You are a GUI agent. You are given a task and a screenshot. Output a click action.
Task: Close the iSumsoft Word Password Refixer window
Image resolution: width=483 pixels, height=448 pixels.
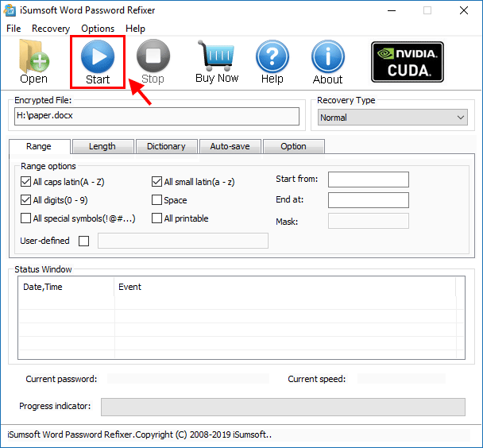[x=464, y=10]
